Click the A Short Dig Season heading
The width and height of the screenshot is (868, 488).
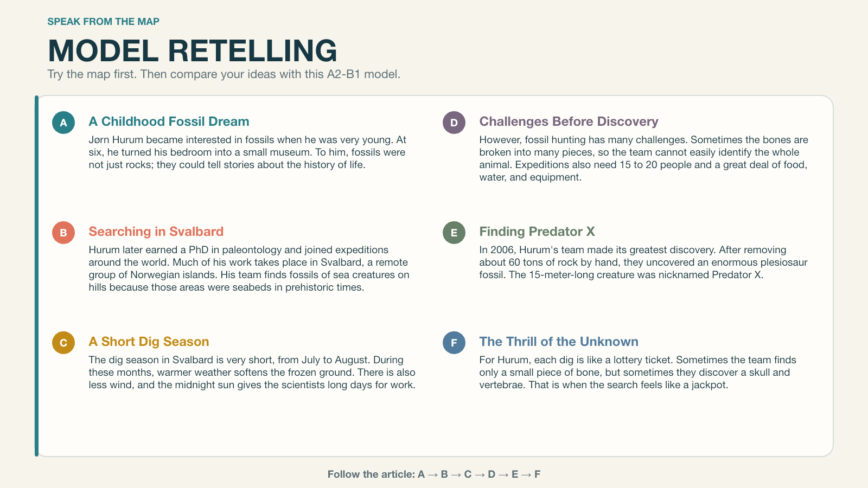[x=149, y=342]
